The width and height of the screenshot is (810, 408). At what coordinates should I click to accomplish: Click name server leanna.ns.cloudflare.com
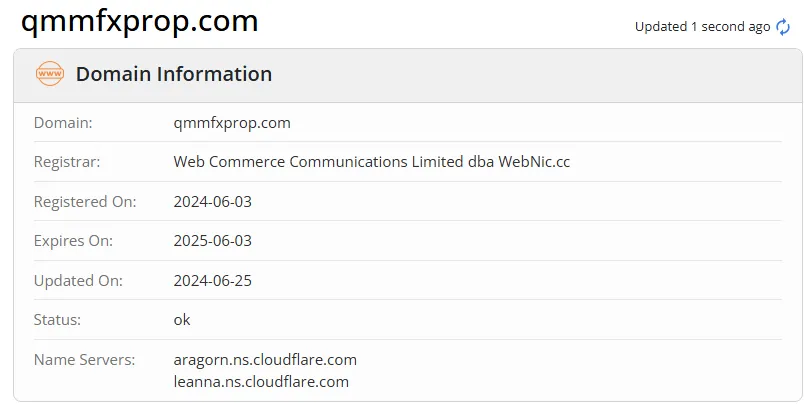pyautogui.click(x=261, y=381)
